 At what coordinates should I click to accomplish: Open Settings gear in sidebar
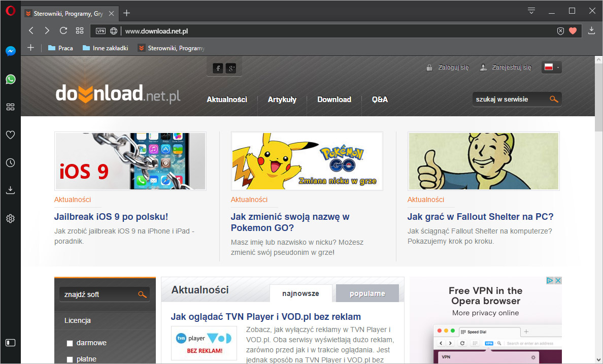pyautogui.click(x=10, y=219)
